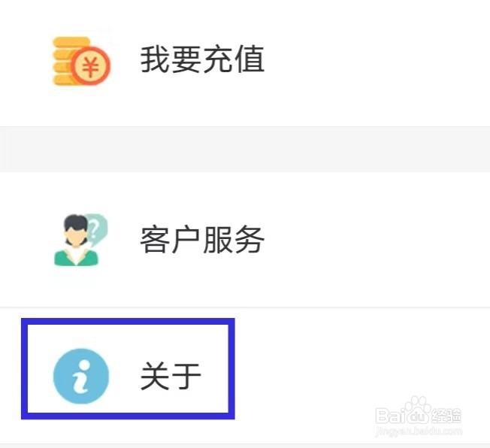This screenshot has width=490, height=448.
Task: Tap empty space right of 客户服务 row
Action: [x=375, y=240]
